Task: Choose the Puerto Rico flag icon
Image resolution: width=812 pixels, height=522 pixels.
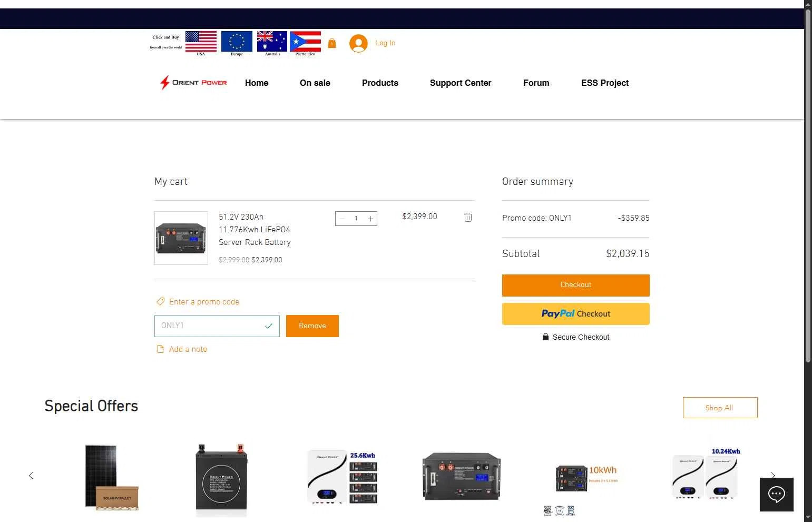Action: click(x=306, y=42)
